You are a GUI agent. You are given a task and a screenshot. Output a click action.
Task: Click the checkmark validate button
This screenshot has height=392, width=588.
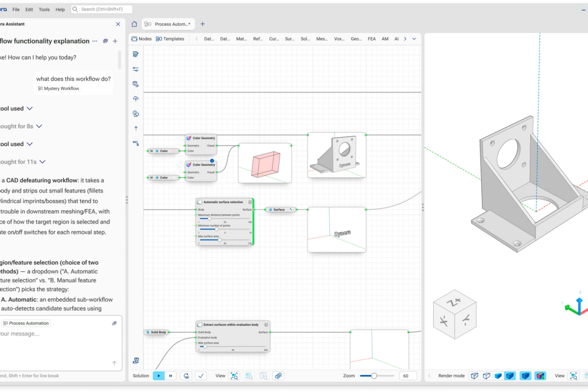click(x=200, y=376)
